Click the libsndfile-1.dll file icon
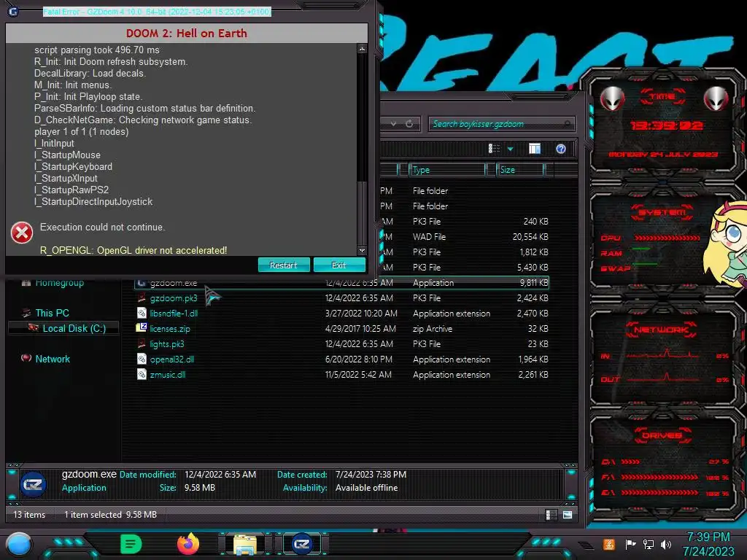This screenshot has width=747, height=560. [142, 313]
